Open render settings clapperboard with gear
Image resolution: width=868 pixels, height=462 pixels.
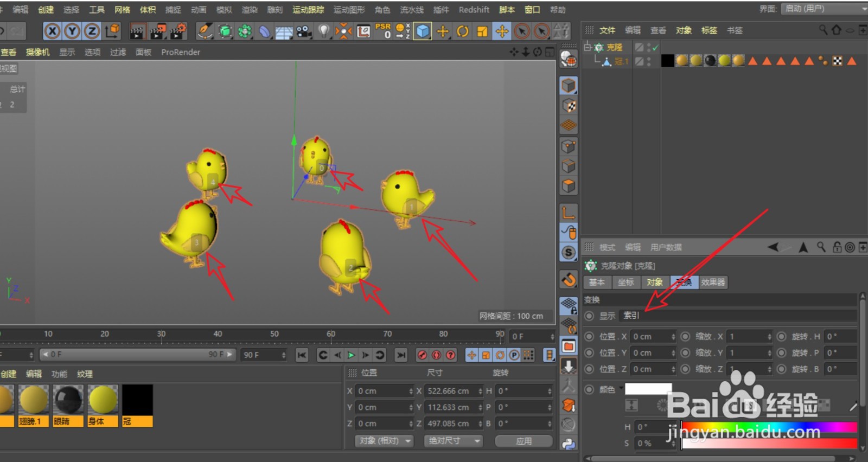(178, 31)
